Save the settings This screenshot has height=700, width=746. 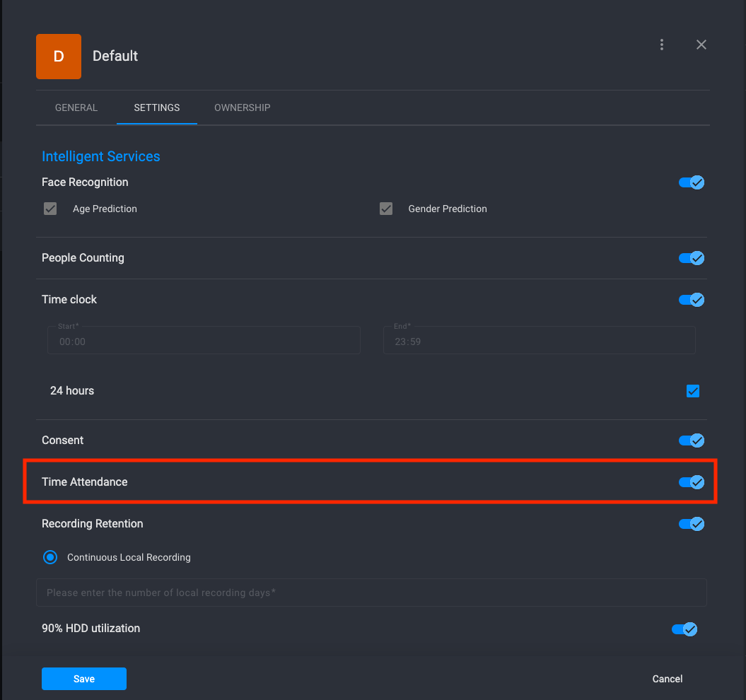[83, 679]
